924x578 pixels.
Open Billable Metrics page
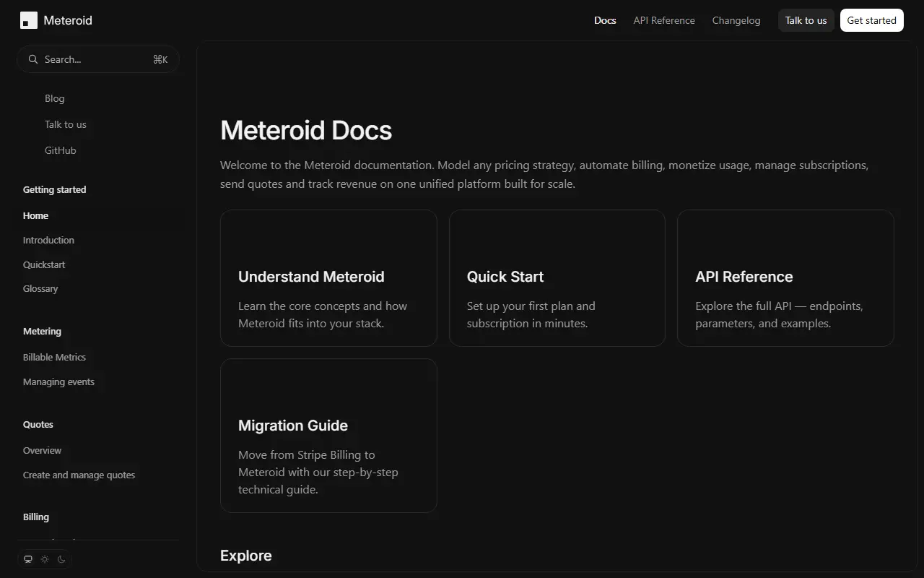coord(54,357)
